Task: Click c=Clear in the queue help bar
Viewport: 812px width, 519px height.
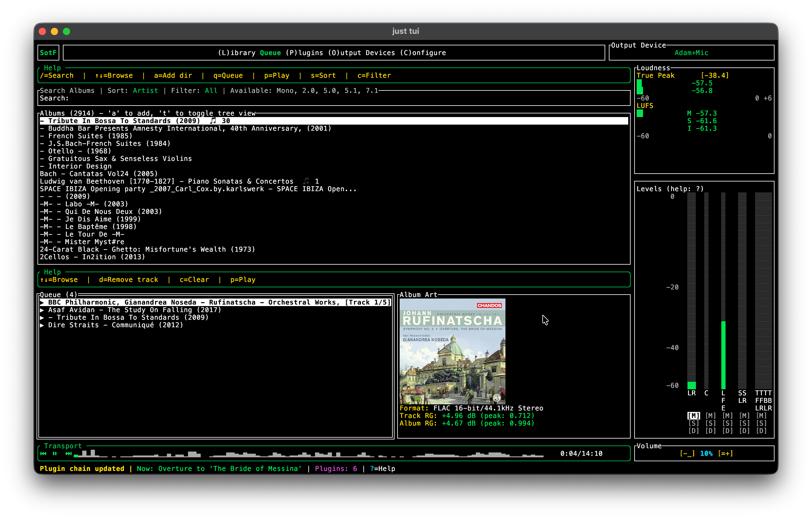Action: (194, 280)
